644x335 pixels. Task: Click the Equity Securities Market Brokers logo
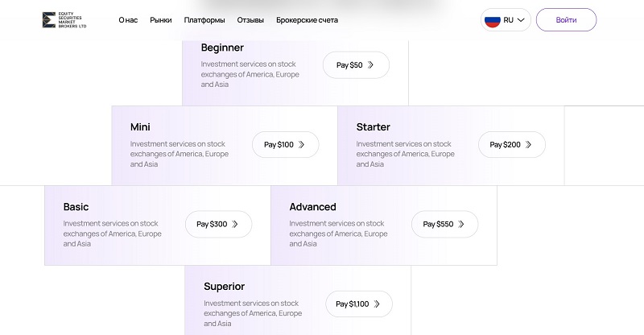pos(64,19)
